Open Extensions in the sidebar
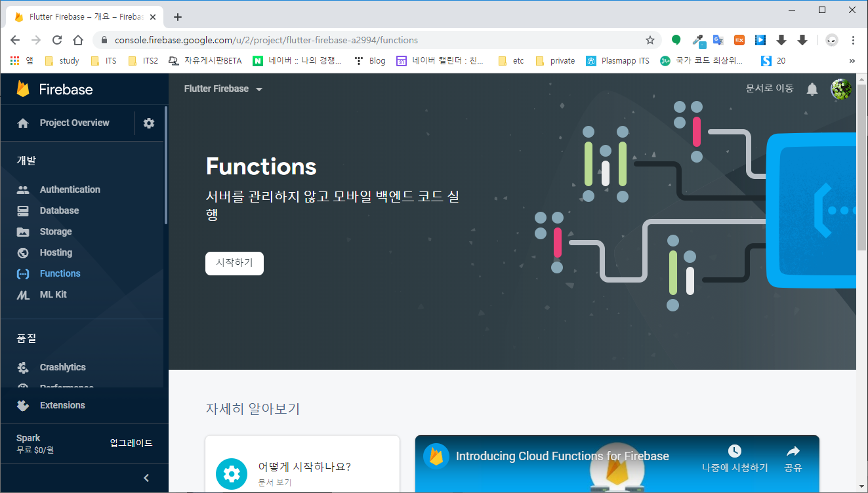 pos(62,405)
